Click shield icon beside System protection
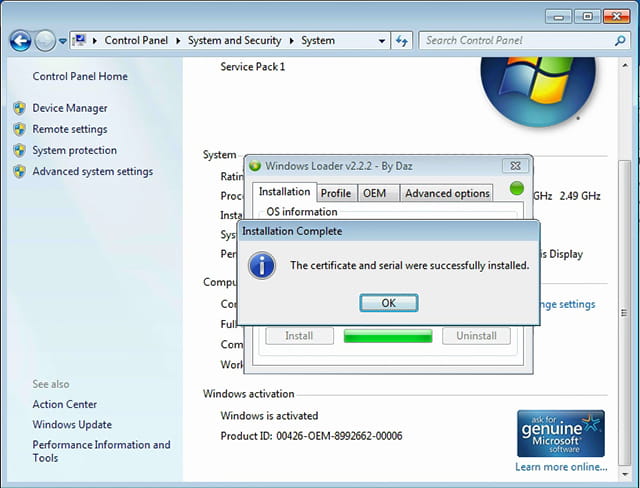This screenshot has width=640, height=488. pos(19,151)
